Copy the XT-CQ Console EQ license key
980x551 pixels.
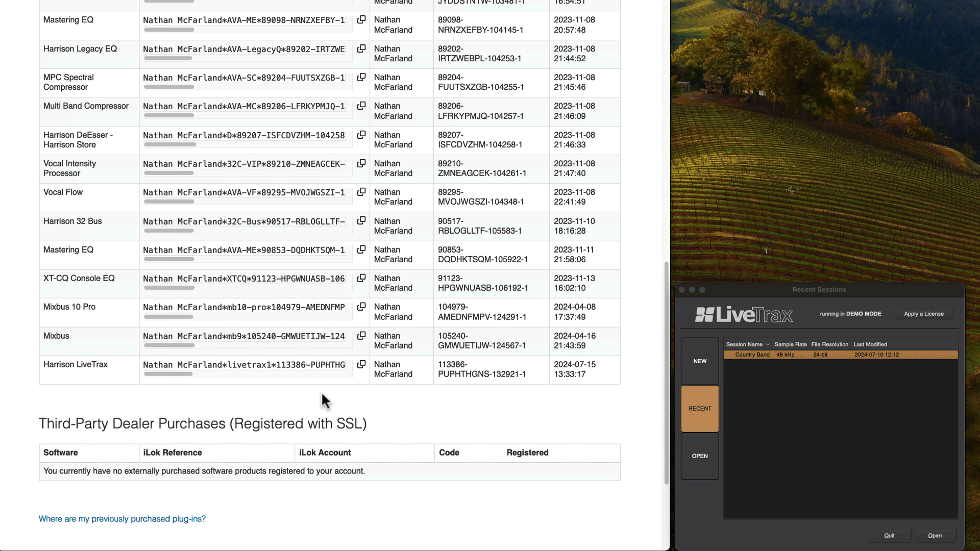click(361, 278)
